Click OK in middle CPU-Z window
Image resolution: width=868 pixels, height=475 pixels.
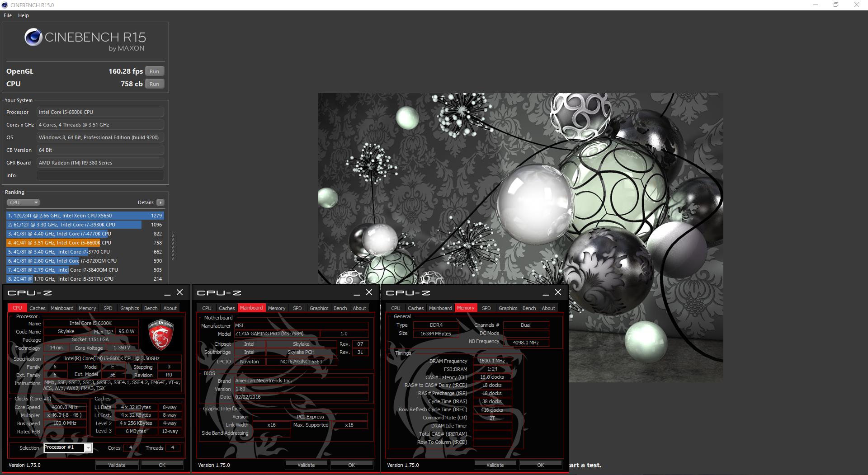point(351,465)
